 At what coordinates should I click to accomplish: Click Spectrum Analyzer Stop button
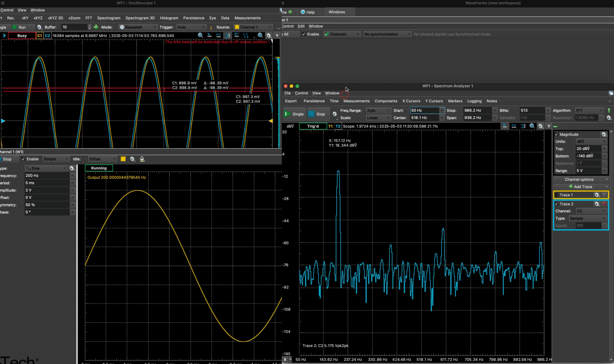click(x=318, y=114)
